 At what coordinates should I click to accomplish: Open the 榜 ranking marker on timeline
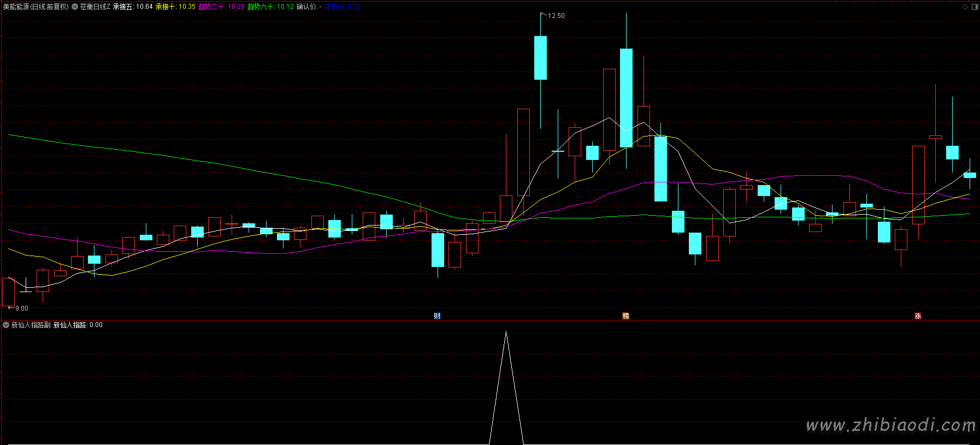(x=625, y=316)
